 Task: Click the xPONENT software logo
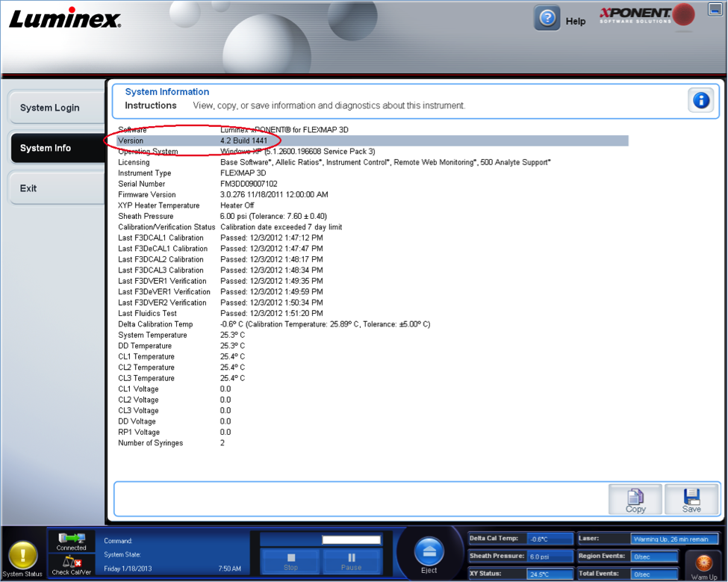pos(647,15)
